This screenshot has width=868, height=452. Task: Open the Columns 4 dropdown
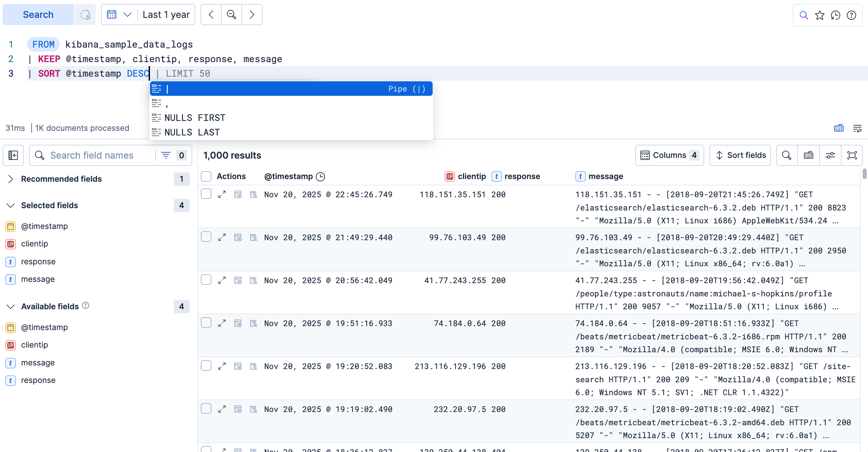pyautogui.click(x=669, y=155)
